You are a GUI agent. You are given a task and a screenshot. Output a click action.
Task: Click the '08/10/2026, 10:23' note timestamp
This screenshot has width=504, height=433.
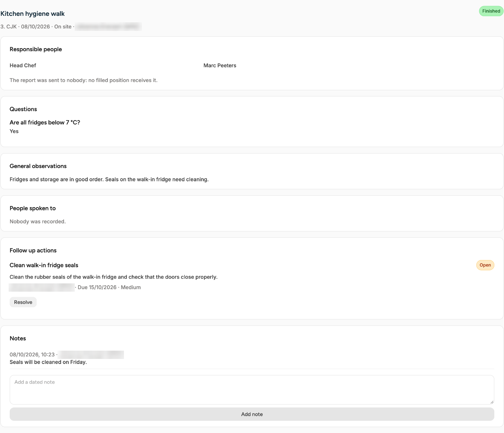click(32, 355)
